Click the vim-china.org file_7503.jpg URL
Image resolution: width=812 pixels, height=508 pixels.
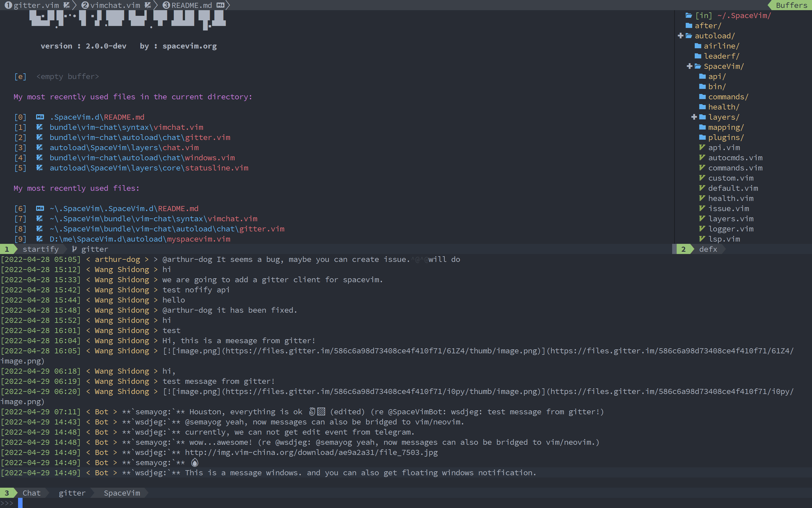pyautogui.click(x=311, y=453)
